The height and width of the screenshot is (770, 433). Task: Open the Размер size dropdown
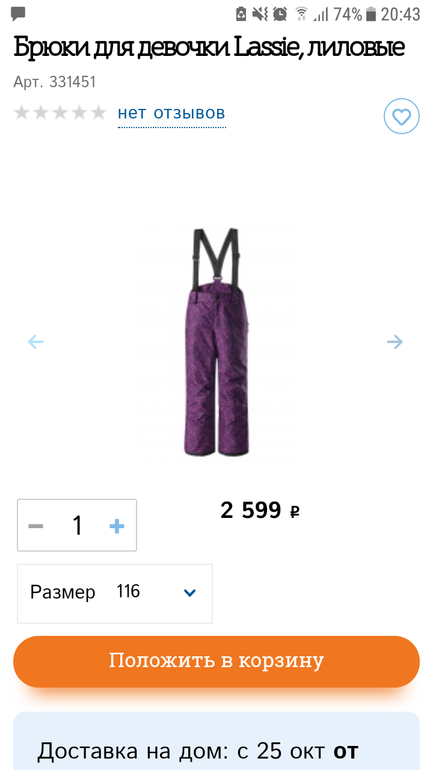click(x=115, y=593)
